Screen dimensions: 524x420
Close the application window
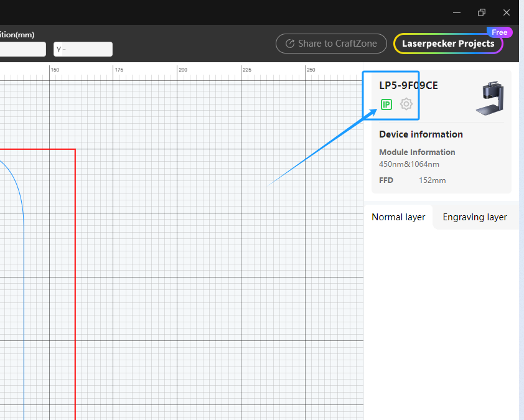pyautogui.click(x=507, y=12)
